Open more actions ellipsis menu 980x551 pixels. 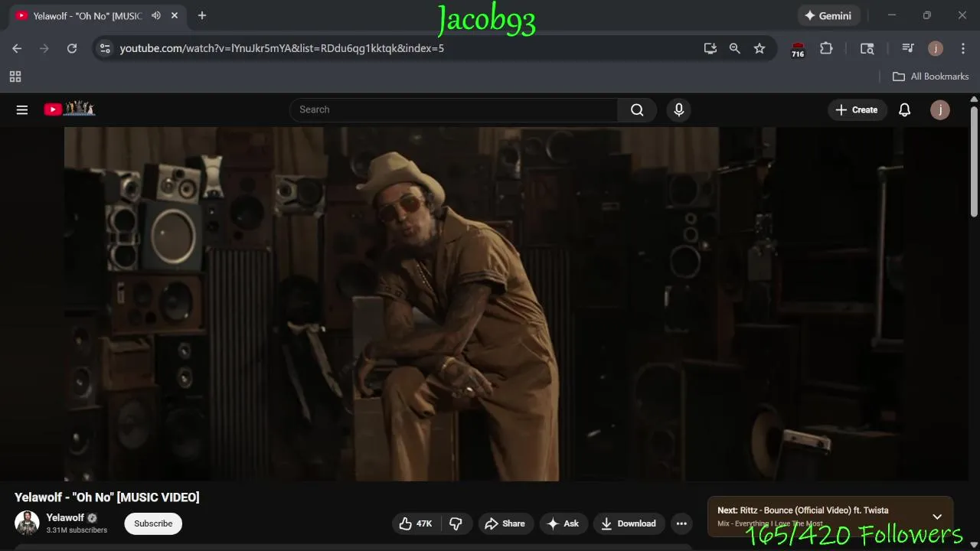click(681, 523)
